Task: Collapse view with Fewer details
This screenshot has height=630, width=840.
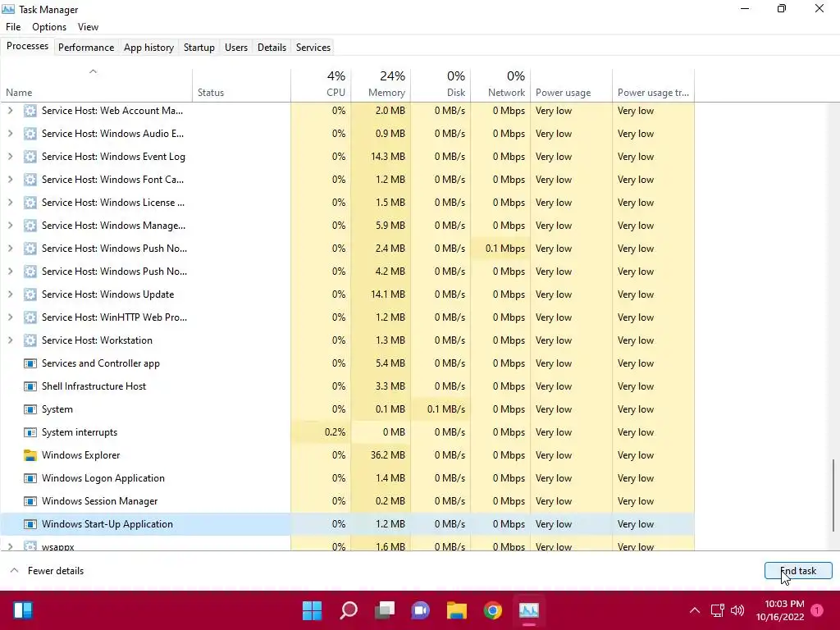Action: tap(47, 571)
